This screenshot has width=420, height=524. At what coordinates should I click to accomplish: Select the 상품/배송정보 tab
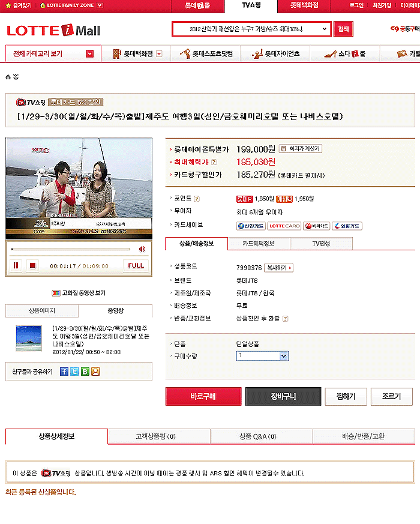coord(196,244)
